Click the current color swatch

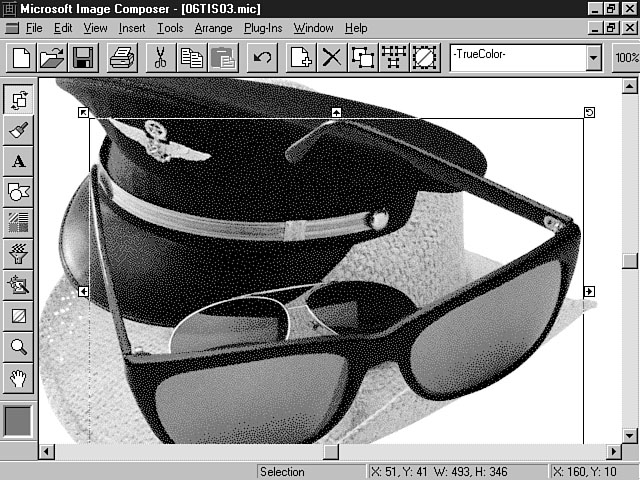click(x=19, y=421)
